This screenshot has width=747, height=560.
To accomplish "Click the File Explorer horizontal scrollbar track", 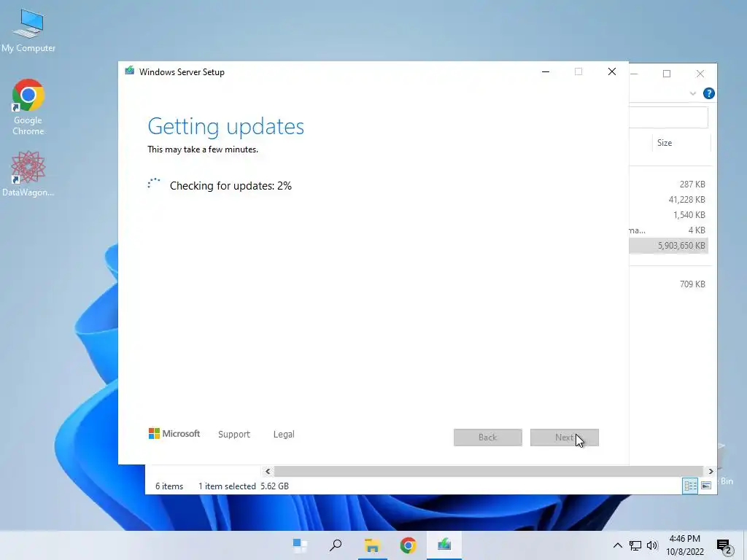I will [x=489, y=471].
